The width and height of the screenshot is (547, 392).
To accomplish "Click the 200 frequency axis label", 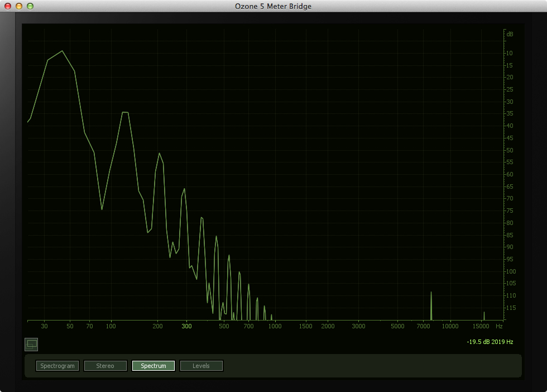I will (157, 326).
